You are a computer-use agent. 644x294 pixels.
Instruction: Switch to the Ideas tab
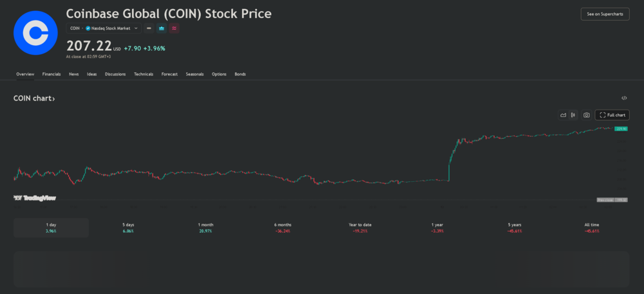(x=92, y=74)
